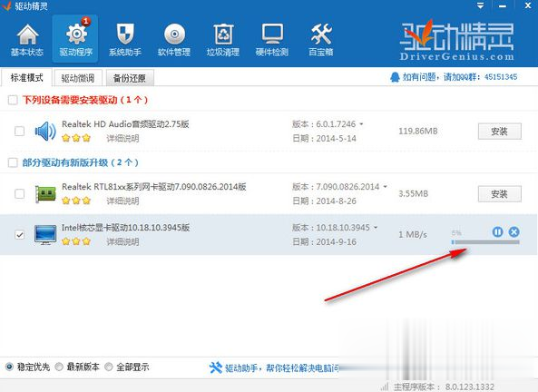Click the Intel核芯显卡 monitor icon
The image size is (538, 392).
tap(45, 235)
